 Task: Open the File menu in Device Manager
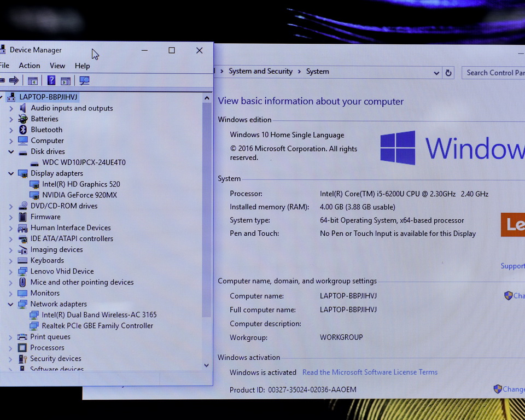(x=4, y=65)
